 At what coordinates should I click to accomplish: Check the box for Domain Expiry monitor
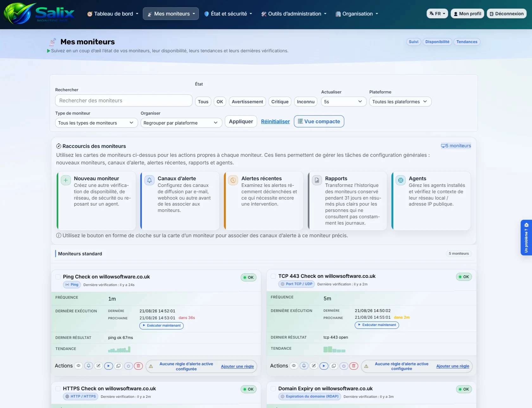click(x=273, y=389)
